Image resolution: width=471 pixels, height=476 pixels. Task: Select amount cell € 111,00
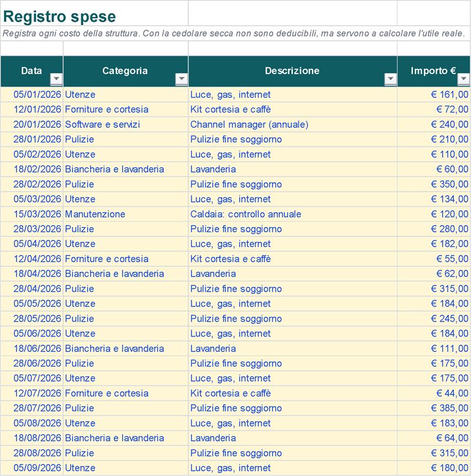pyautogui.click(x=434, y=348)
